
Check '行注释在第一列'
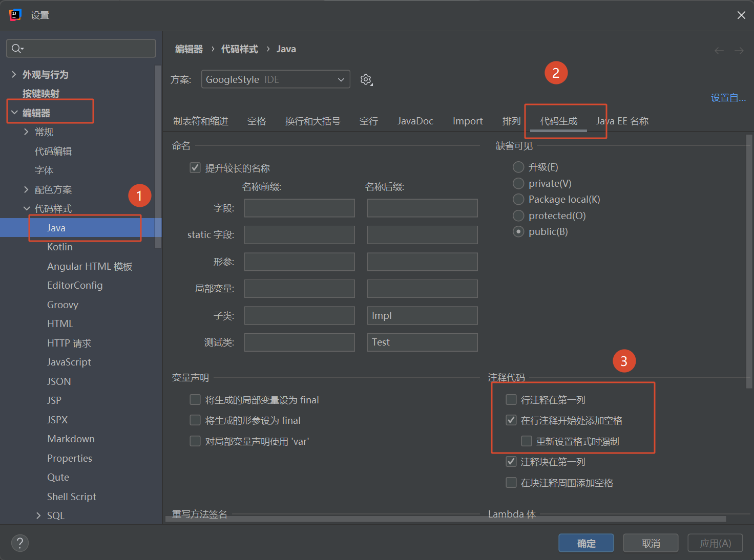click(x=511, y=399)
